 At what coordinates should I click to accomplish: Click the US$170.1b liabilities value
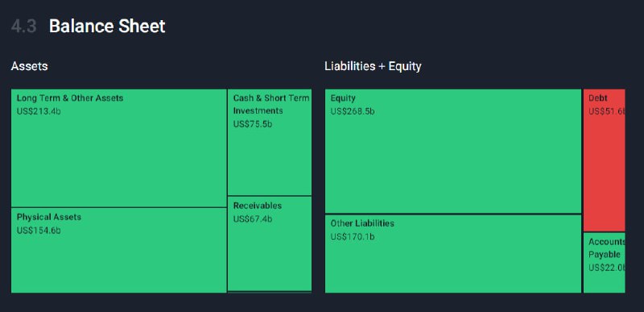click(353, 237)
